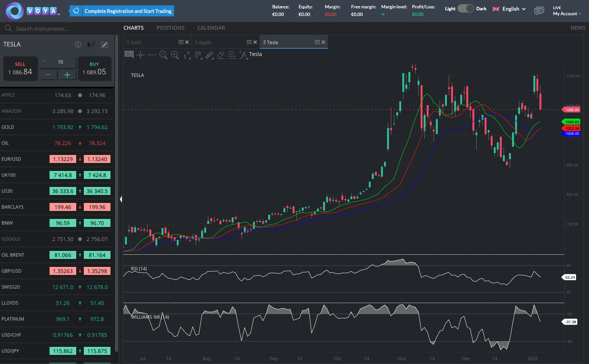Click UK100 buy price 7 424.8
This screenshot has height=364, width=589.
click(97, 175)
